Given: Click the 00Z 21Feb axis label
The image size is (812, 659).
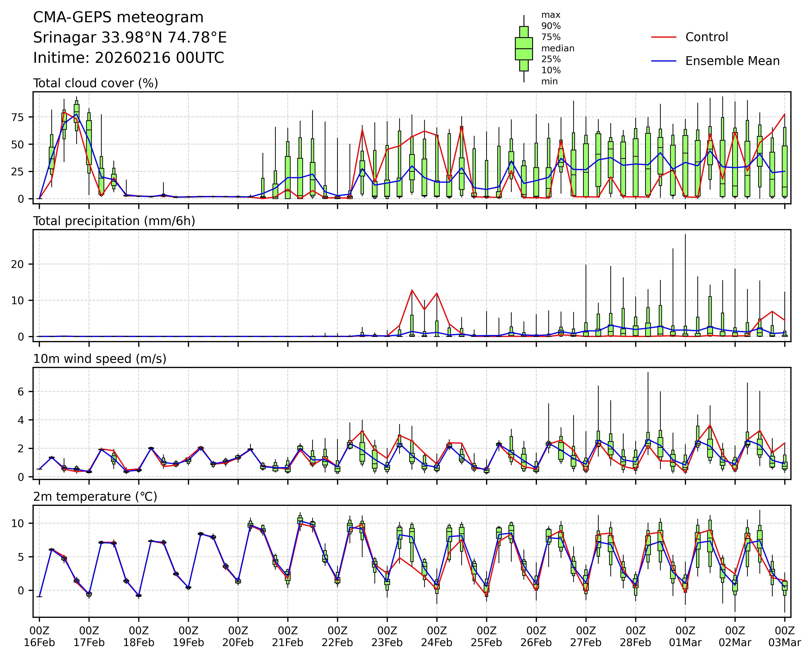Looking at the screenshot, I should (288, 637).
